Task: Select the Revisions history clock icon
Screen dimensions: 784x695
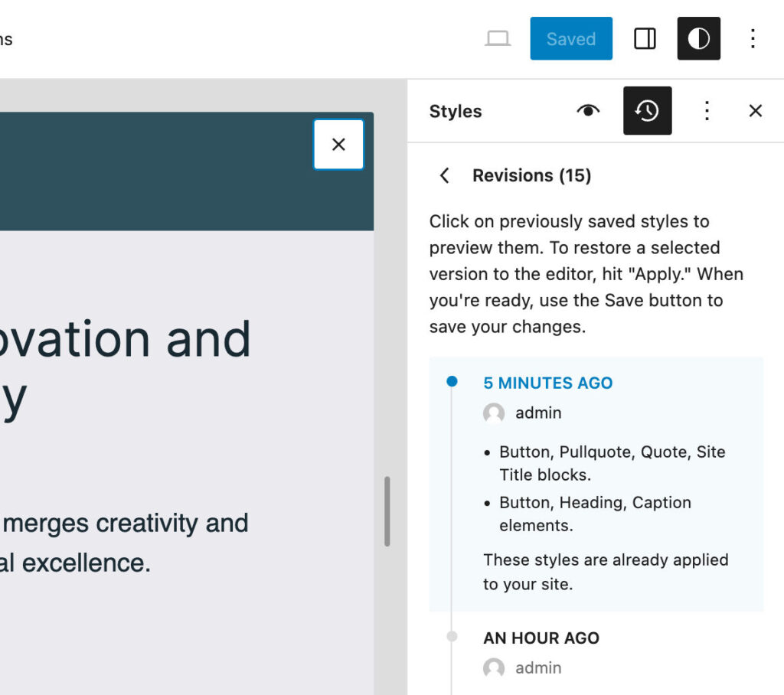Action: click(x=647, y=110)
